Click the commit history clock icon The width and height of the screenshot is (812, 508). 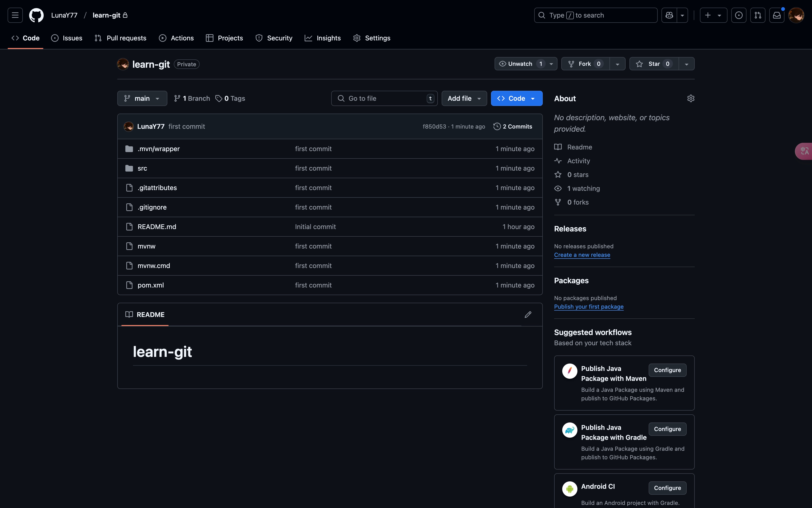[497, 126]
